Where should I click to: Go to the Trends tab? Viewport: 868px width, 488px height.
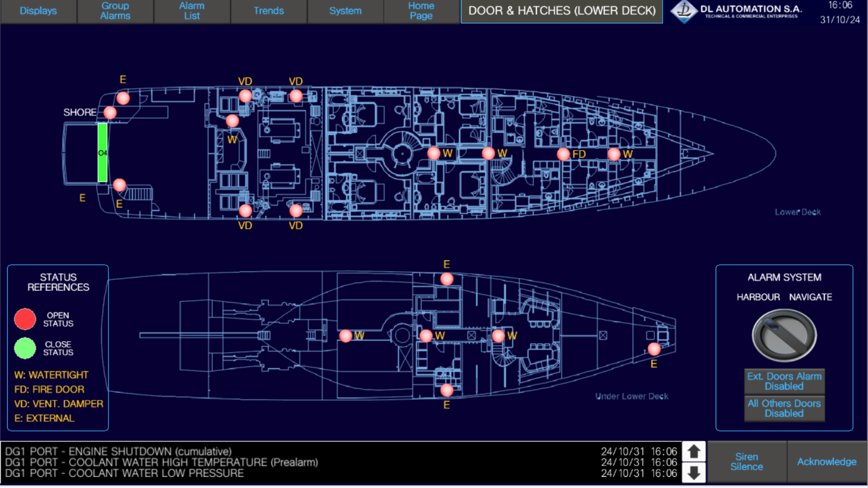pos(268,11)
